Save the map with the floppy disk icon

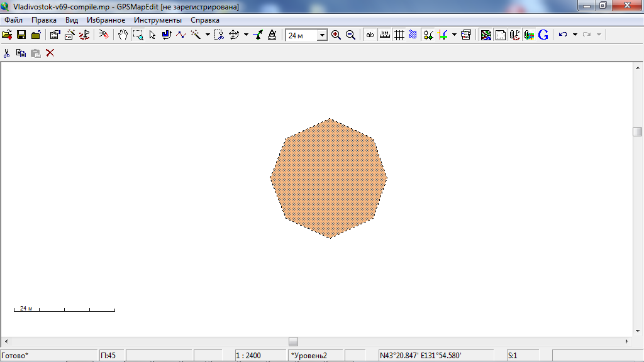click(21, 35)
